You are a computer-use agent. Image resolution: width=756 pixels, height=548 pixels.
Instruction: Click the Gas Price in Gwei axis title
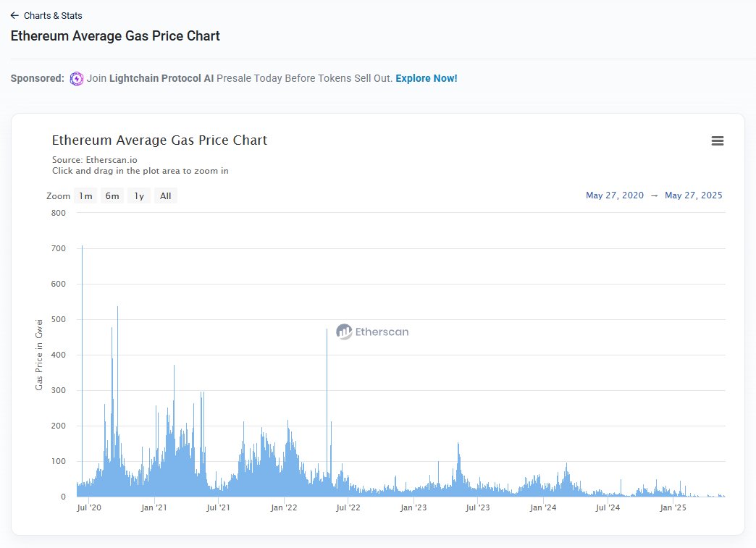[40, 354]
